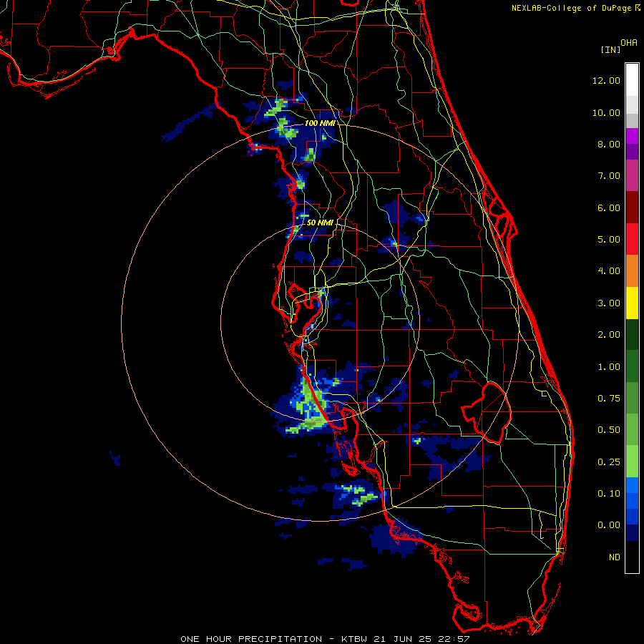
Task: Click the 100 NMI range ring label
Action: 320,123
